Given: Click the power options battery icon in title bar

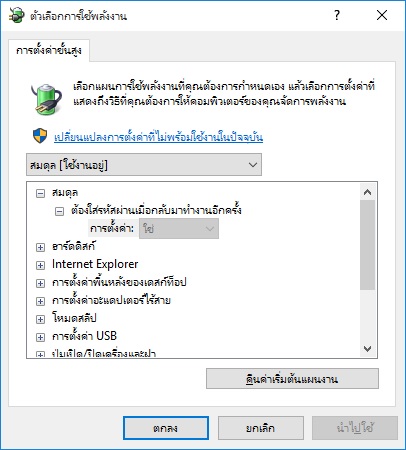Looking at the screenshot, I should (17, 15).
